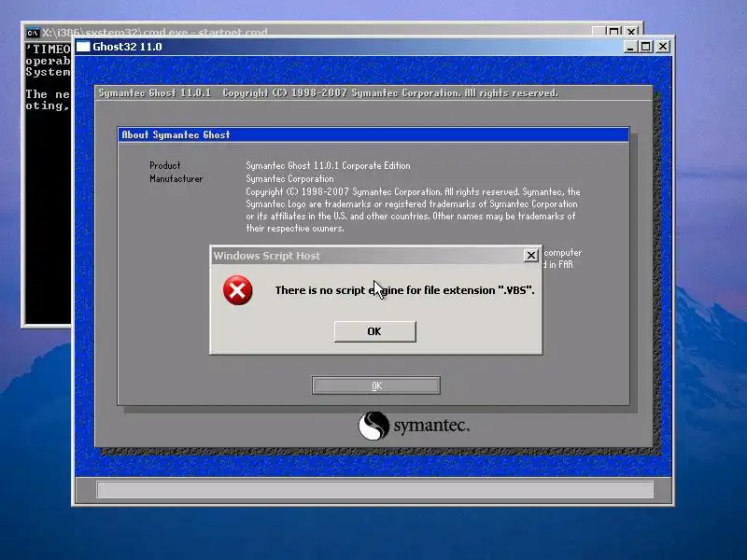Screen dimensions: 747x560
Task: Click the 'their respective owners.' text line
Action: point(294,229)
